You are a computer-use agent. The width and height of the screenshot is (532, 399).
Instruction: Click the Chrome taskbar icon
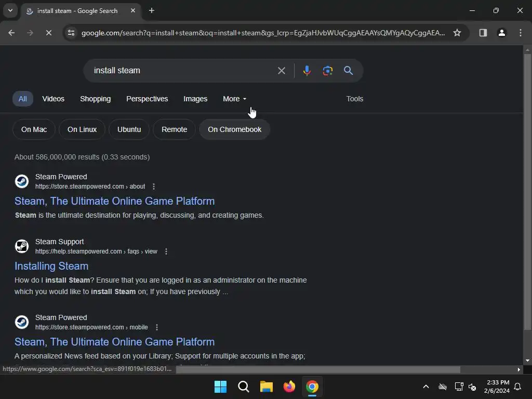click(312, 387)
